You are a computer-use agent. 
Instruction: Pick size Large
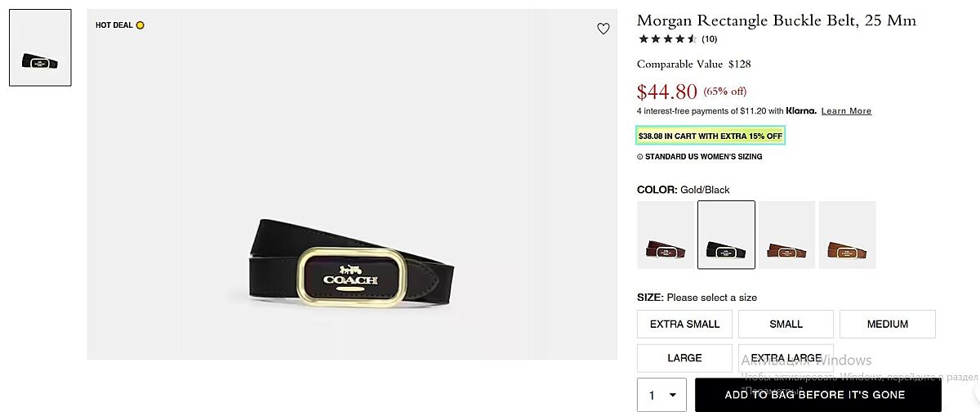click(684, 358)
